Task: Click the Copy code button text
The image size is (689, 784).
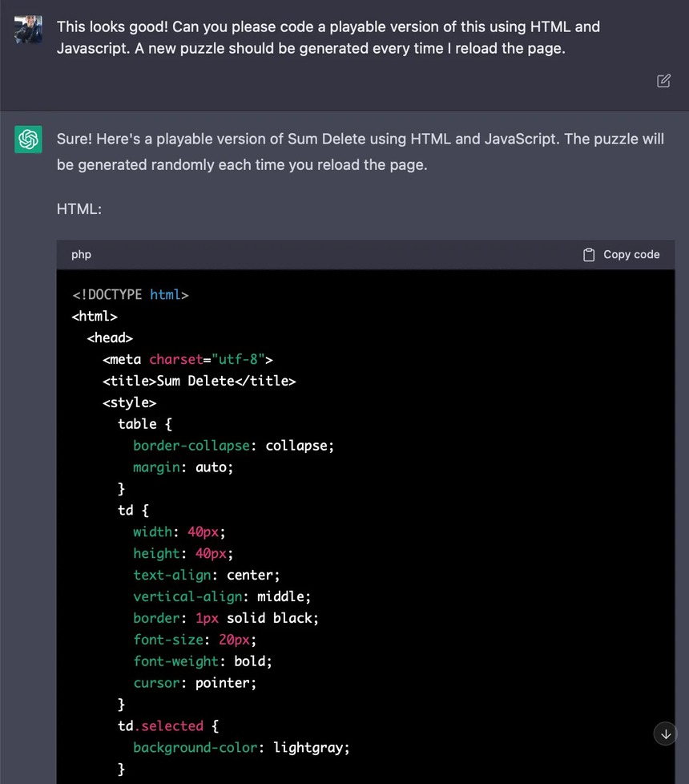Action: (x=631, y=255)
